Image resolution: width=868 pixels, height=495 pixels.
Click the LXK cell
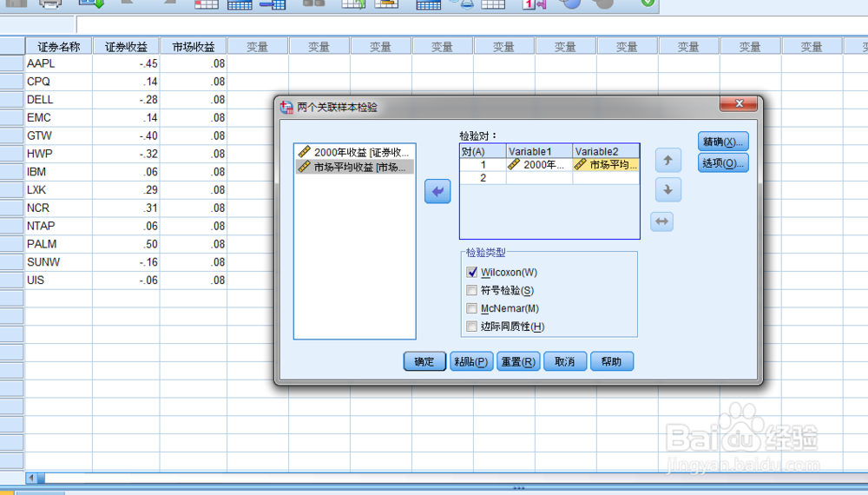(x=59, y=190)
